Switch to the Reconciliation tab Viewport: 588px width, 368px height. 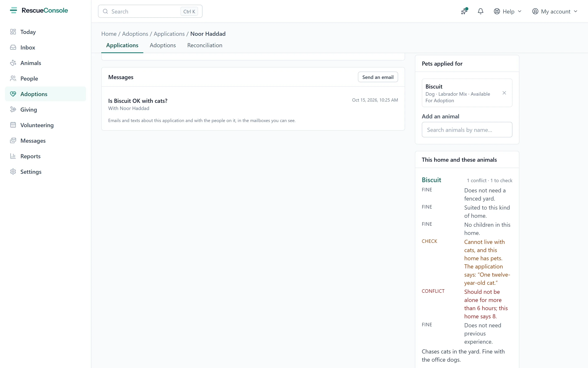click(x=205, y=45)
